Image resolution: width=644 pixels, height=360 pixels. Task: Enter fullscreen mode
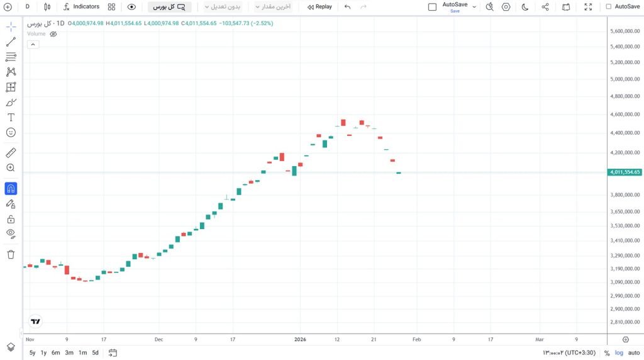coord(588,7)
